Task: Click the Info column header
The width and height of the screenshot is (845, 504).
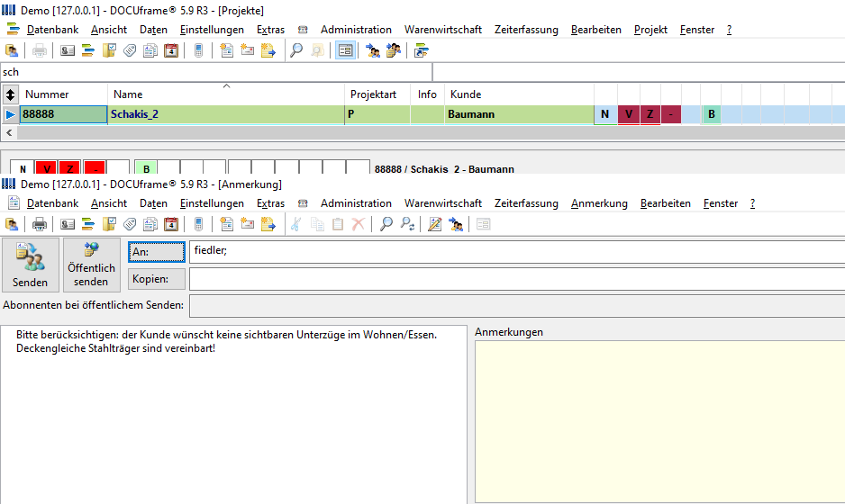Action: [427, 94]
